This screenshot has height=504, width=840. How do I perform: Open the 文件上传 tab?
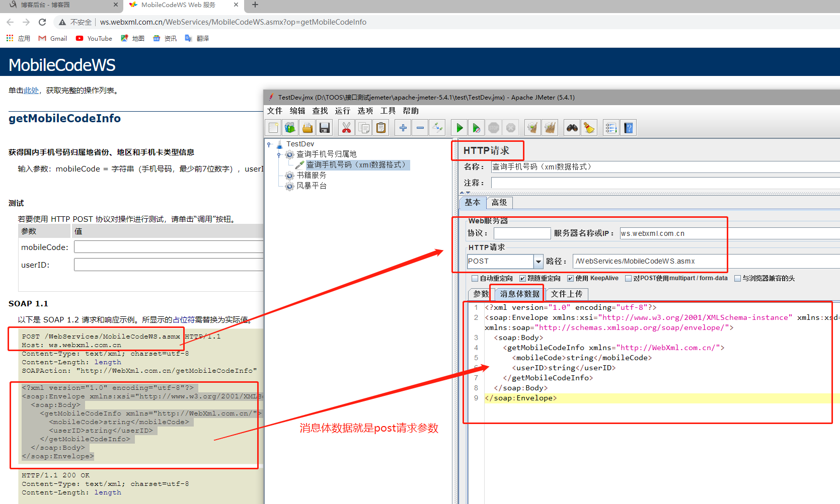point(566,294)
